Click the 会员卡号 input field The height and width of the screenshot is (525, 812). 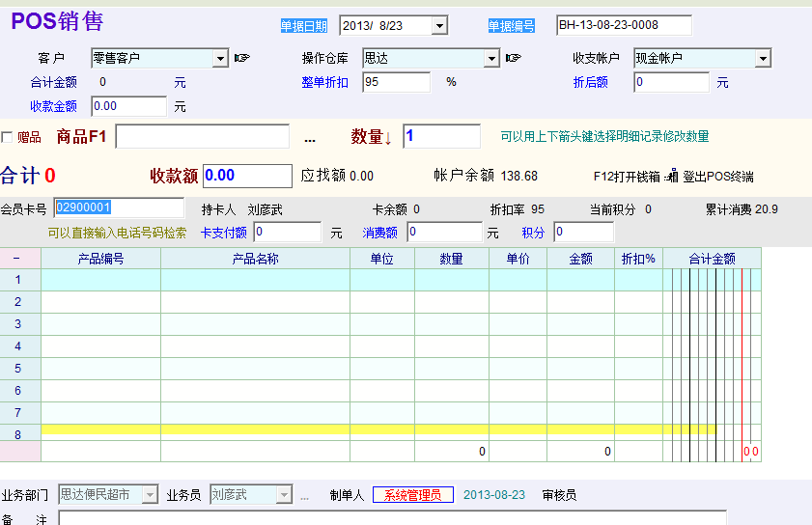tap(118, 207)
